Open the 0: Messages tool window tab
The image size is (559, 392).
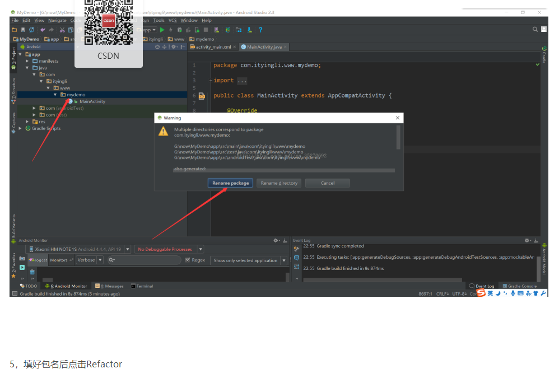click(109, 286)
